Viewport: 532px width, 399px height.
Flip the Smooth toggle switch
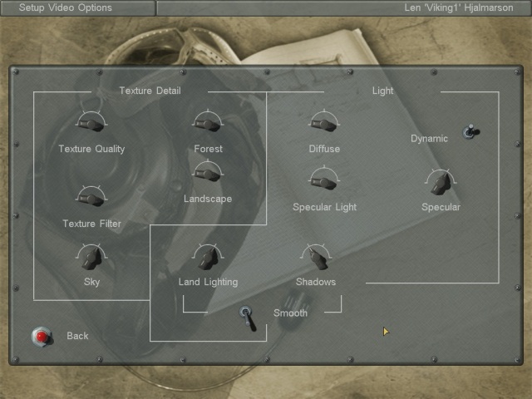click(248, 317)
